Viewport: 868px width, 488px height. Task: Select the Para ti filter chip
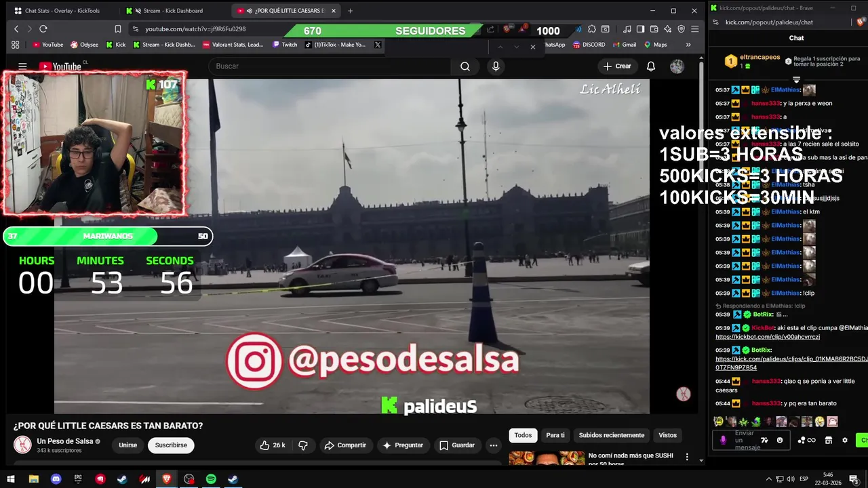pyautogui.click(x=555, y=435)
